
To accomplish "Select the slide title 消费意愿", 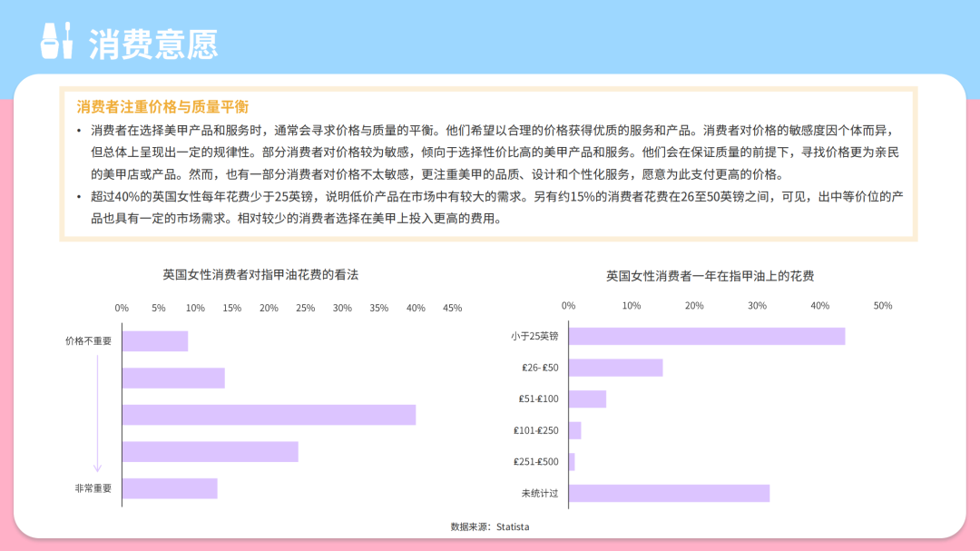I will (x=153, y=44).
